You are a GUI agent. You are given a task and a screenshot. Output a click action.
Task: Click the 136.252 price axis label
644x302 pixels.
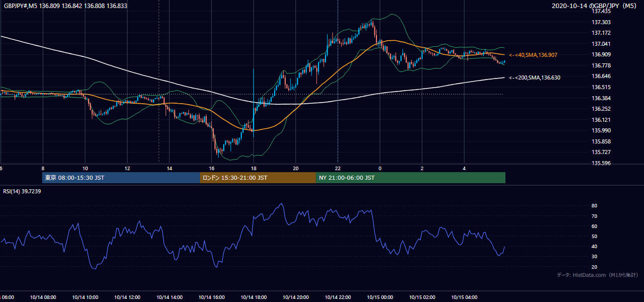[x=601, y=109]
